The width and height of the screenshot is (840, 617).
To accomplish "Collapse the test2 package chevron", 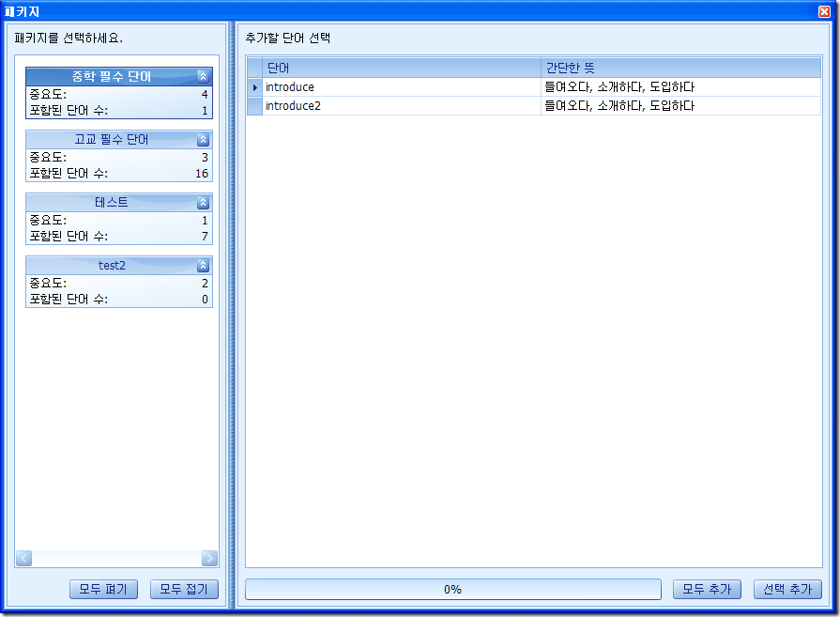I will coord(203,266).
